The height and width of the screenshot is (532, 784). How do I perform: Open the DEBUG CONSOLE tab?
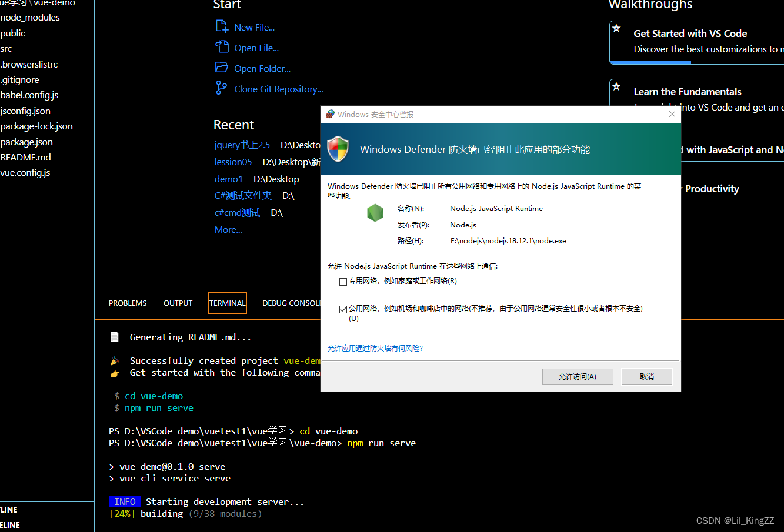tap(291, 303)
